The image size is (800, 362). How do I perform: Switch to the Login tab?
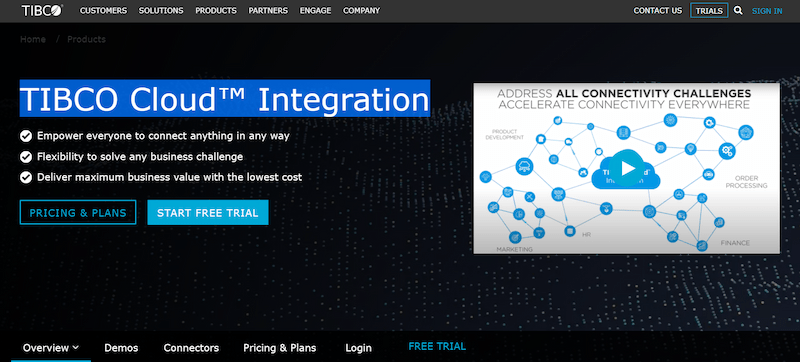(x=359, y=348)
